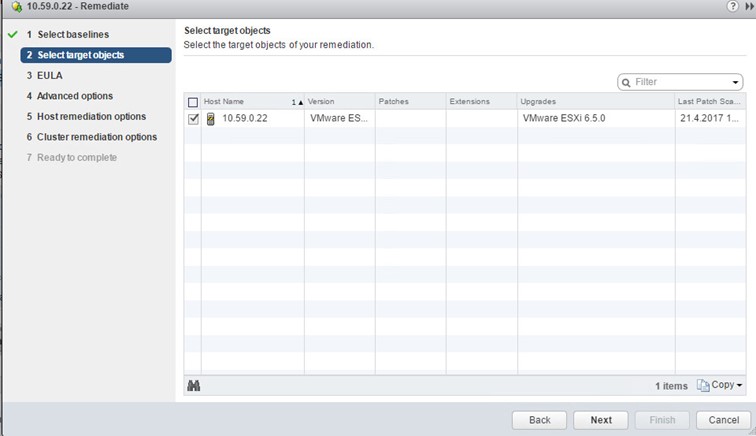Open step 5 Host remediation options
Viewport: 756px width, 436px height.
(x=86, y=116)
